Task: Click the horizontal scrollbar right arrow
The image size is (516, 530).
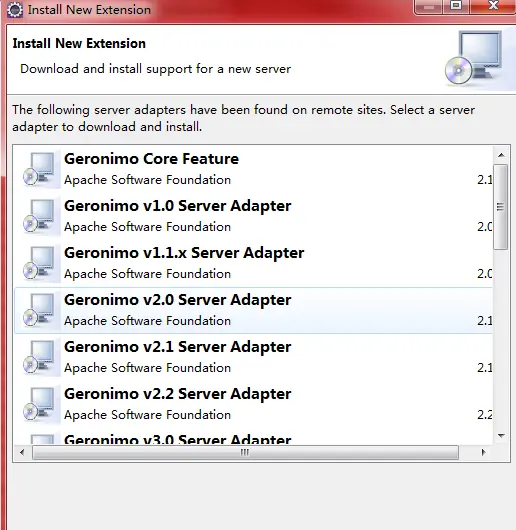Action: pos(483,452)
